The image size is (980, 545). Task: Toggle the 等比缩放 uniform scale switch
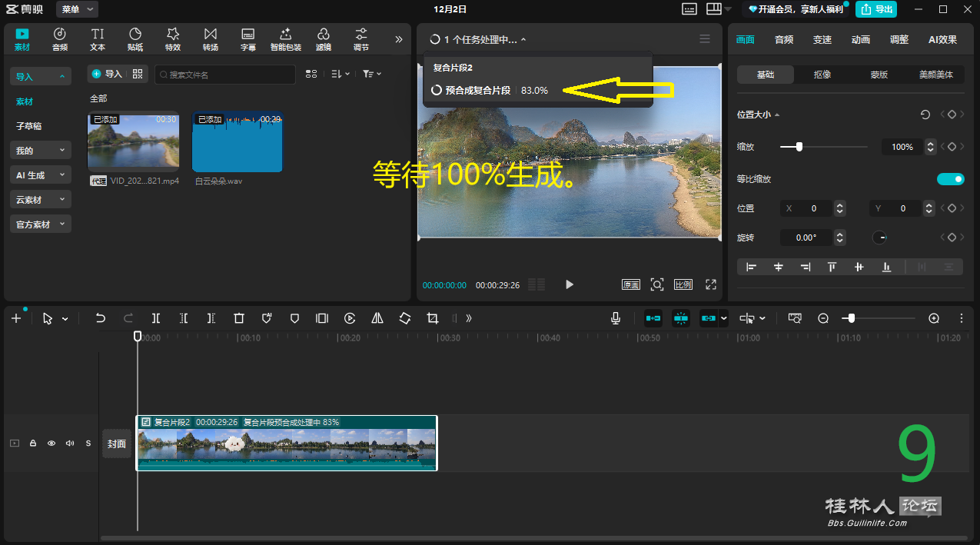pos(950,179)
